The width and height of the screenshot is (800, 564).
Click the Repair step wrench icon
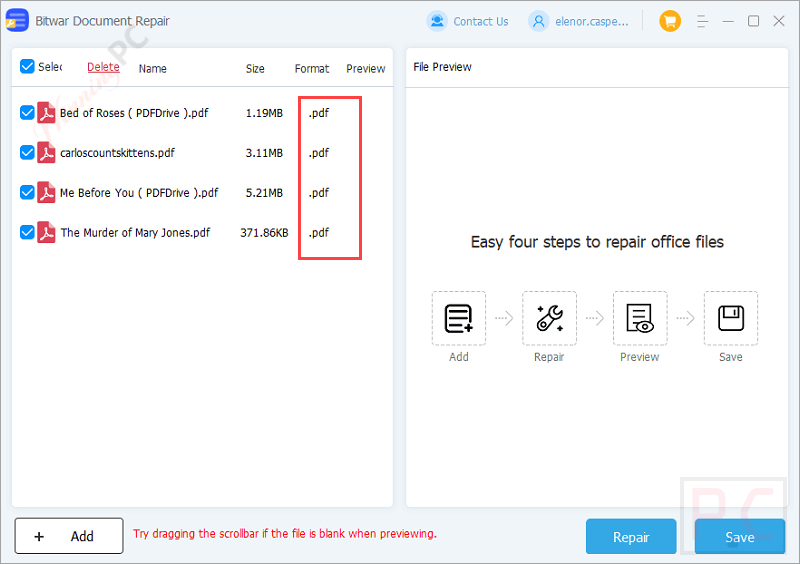pos(549,318)
